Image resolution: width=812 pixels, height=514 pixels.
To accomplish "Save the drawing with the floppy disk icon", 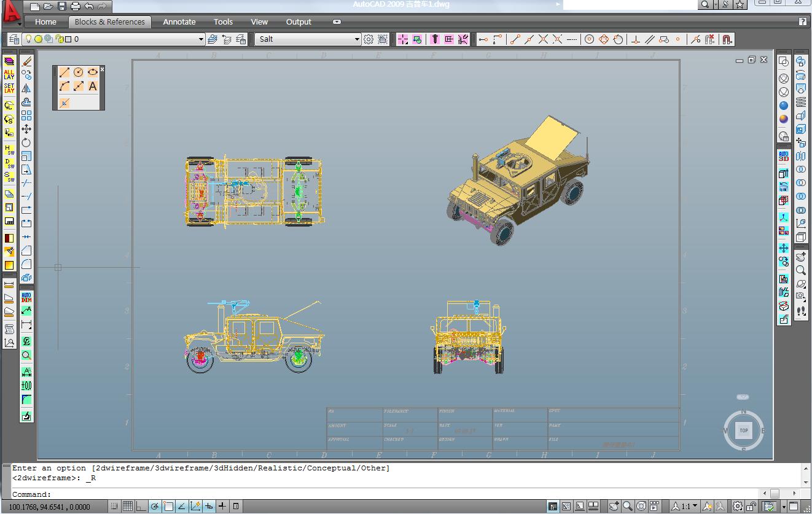I will pyautogui.click(x=61, y=7).
